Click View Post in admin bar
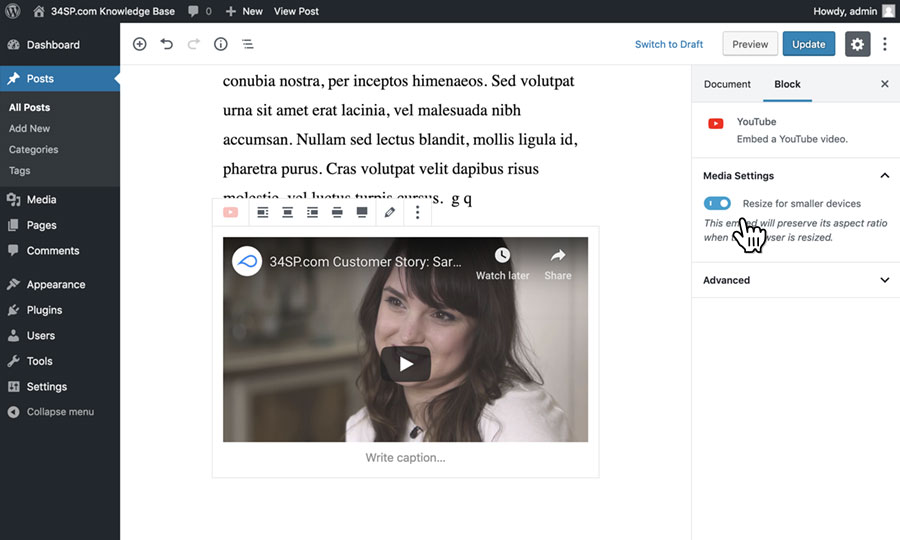Viewport: 900px width, 540px height. point(296,11)
